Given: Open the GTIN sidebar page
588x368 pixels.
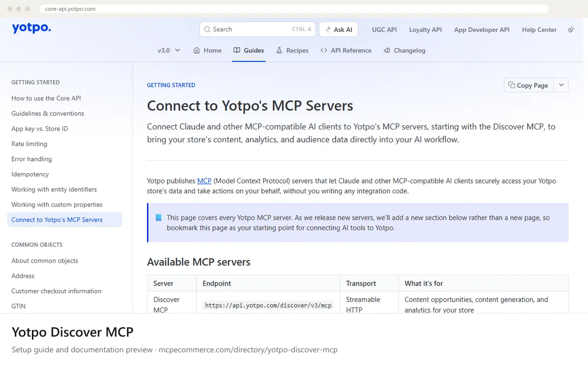Looking at the screenshot, I should [x=19, y=306].
